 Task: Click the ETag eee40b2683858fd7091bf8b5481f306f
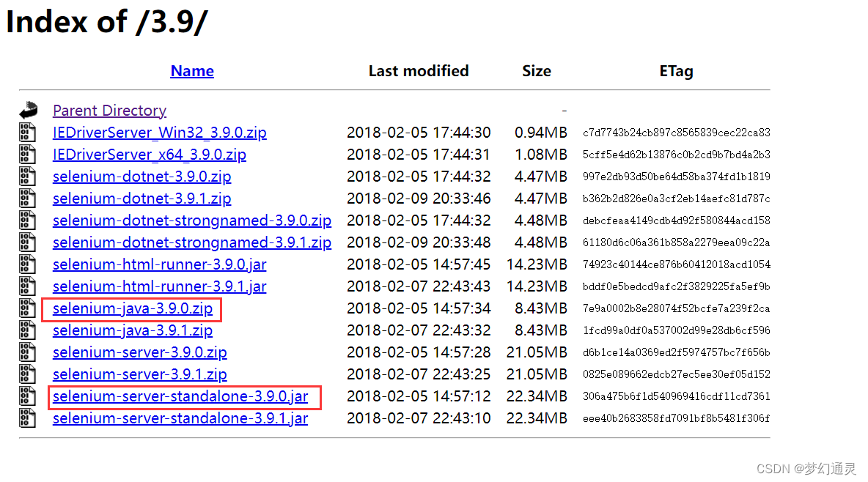[x=677, y=418]
